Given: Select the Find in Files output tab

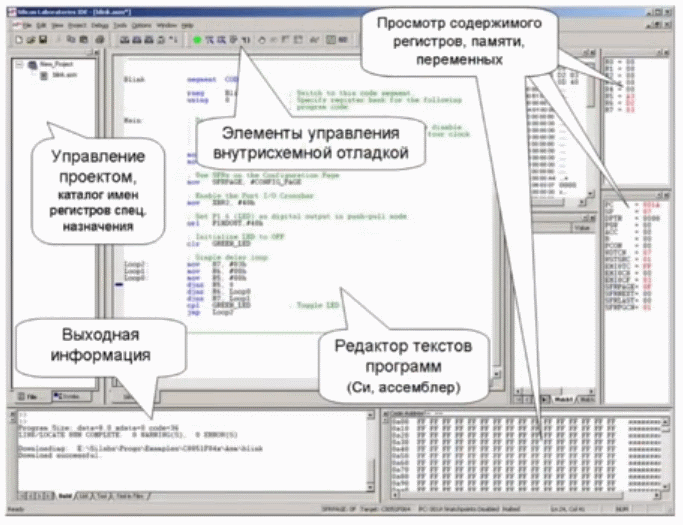Looking at the screenshot, I should click(x=130, y=496).
